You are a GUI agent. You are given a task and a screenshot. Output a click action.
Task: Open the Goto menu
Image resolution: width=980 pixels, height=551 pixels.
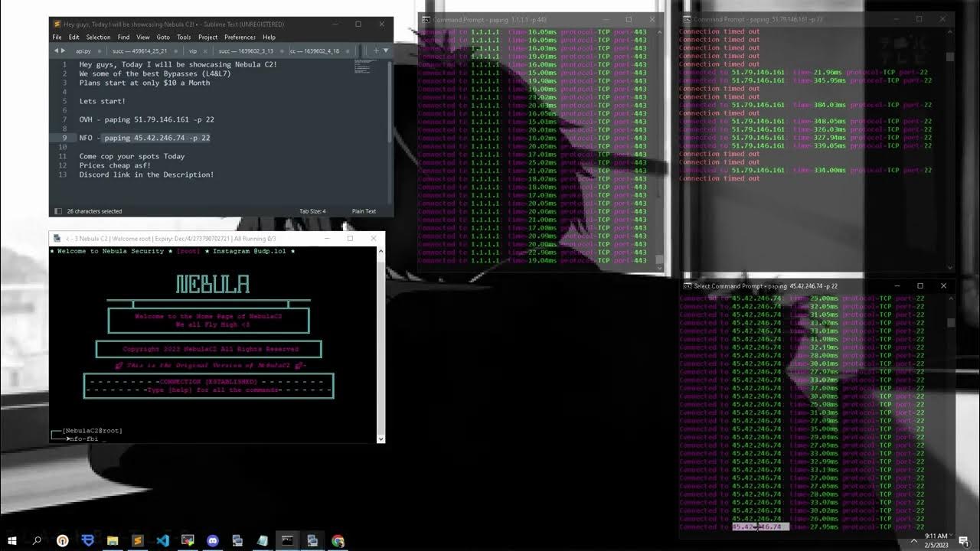163,37
